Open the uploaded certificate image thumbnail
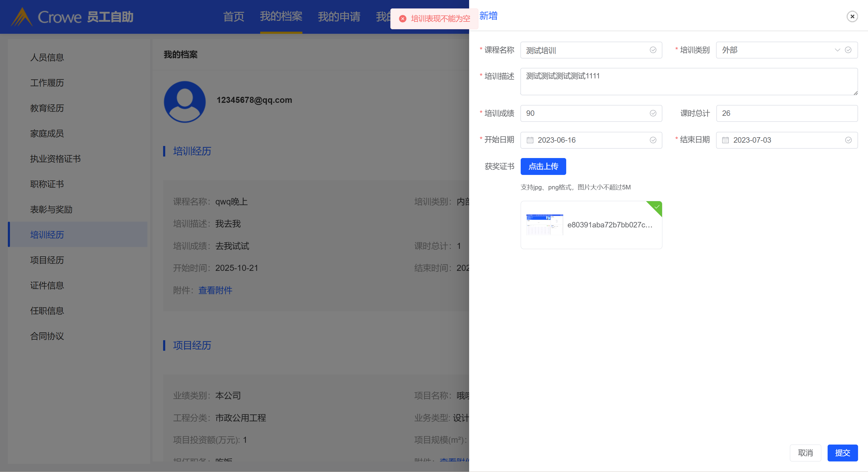Viewport: 868px width, 472px height. pyautogui.click(x=544, y=224)
